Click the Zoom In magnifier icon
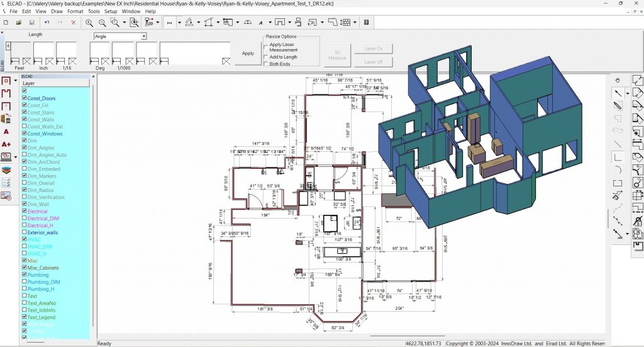 coord(89,23)
